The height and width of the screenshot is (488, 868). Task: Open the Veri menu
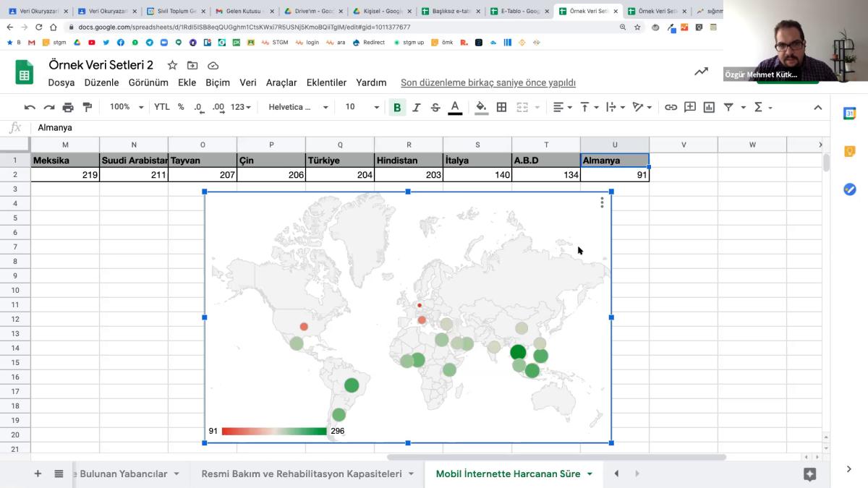point(248,82)
